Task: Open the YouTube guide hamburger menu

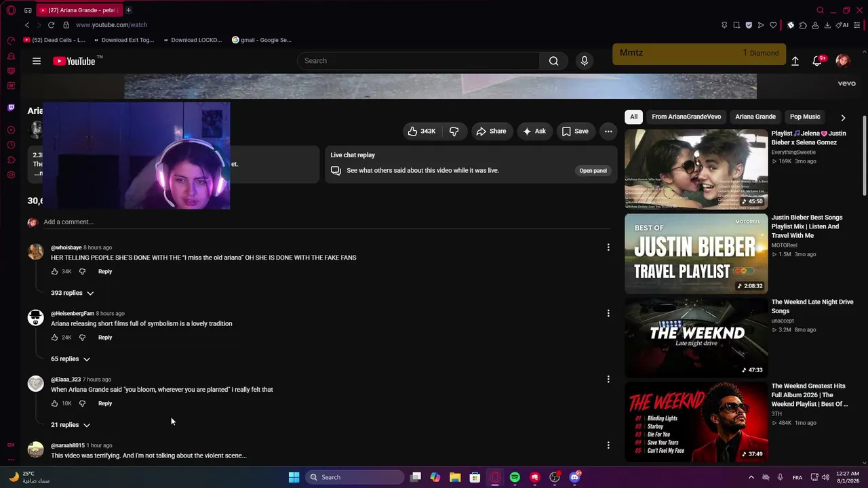Action: point(37,61)
